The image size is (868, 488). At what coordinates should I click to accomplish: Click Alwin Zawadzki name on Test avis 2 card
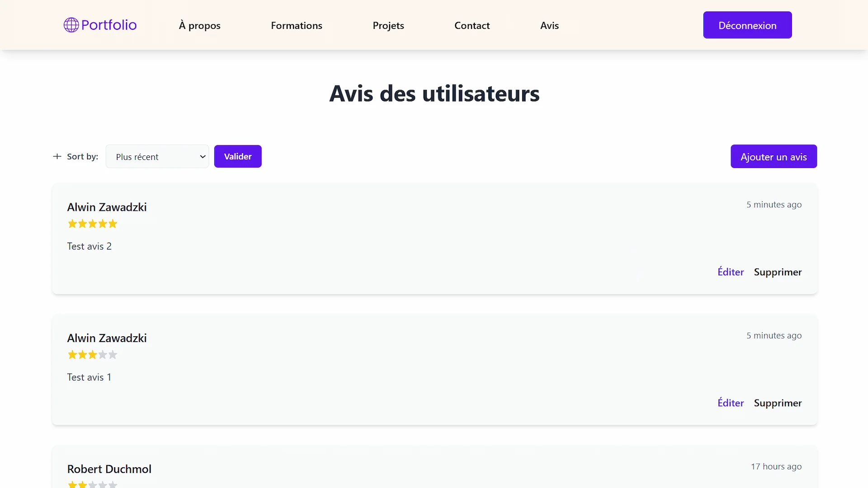tap(107, 207)
